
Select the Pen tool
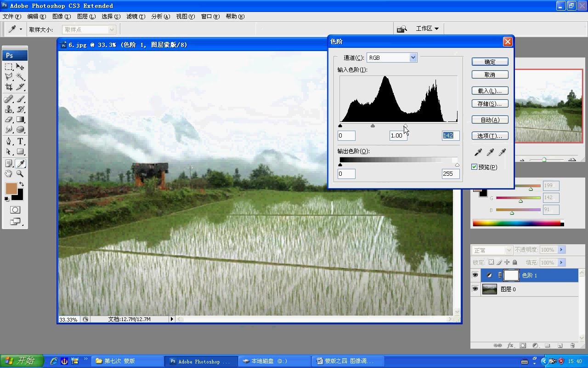click(9, 141)
